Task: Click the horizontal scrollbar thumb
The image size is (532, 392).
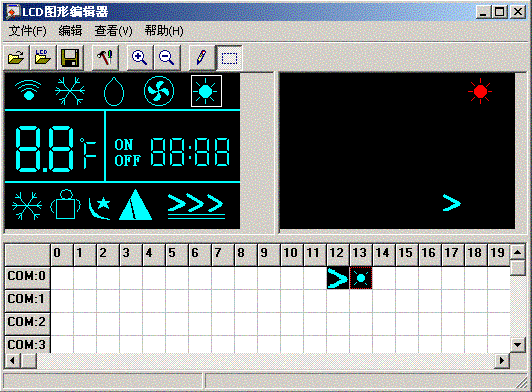Action: tap(28, 360)
